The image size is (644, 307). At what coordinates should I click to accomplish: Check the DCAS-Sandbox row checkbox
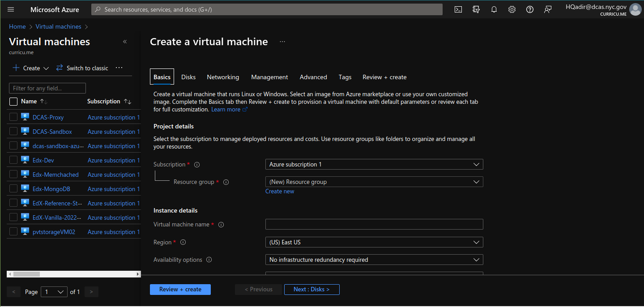tap(13, 132)
